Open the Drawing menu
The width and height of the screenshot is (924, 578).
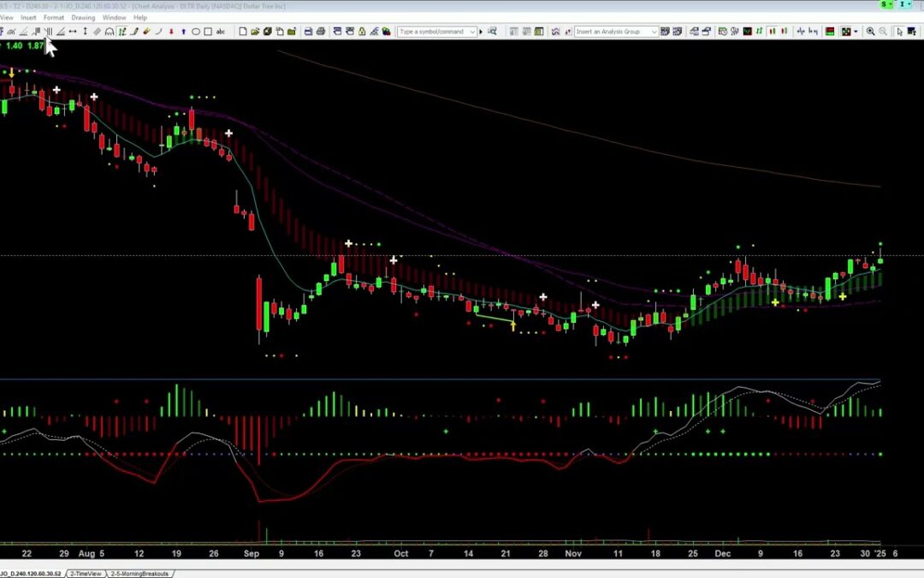[83, 17]
